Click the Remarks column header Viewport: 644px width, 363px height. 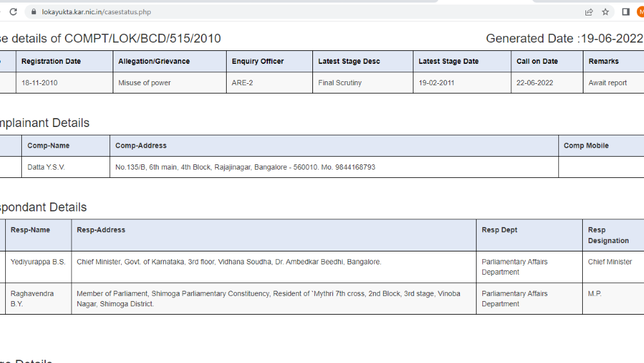coord(603,61)
